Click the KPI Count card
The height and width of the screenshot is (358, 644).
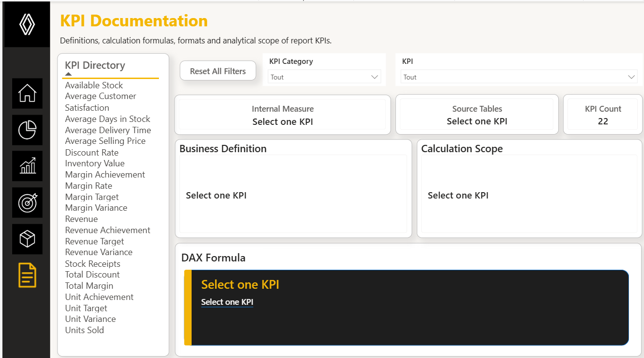tap(603, 115)
